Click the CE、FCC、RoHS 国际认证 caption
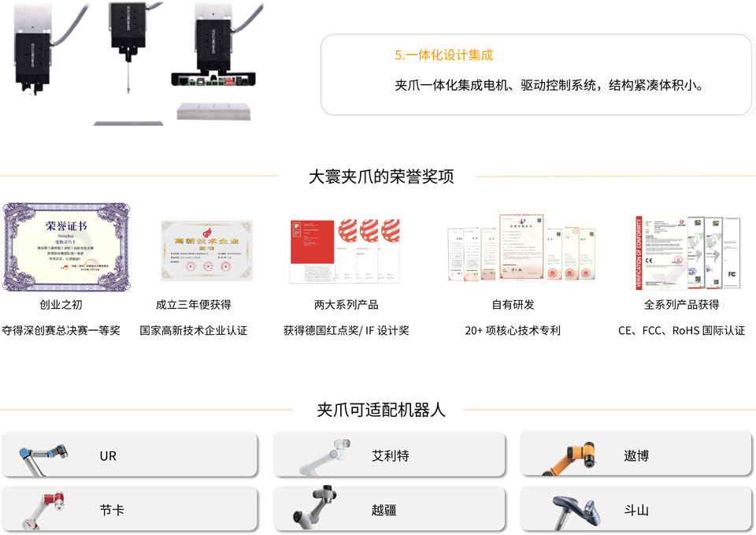Image resolution: width=756 pixels, height=535 pixels. click(681, 330)
